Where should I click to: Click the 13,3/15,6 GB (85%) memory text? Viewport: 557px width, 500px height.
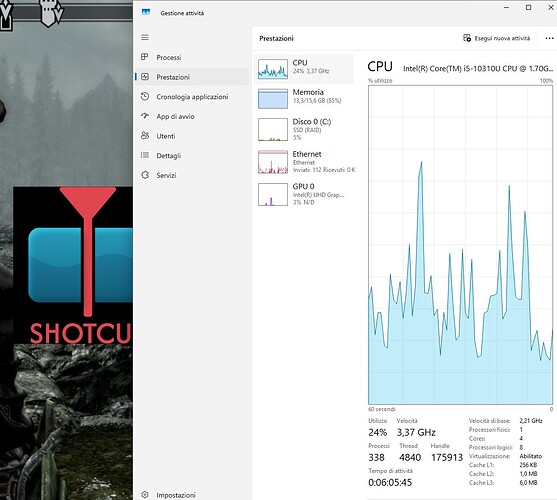(x=317, y=101)
